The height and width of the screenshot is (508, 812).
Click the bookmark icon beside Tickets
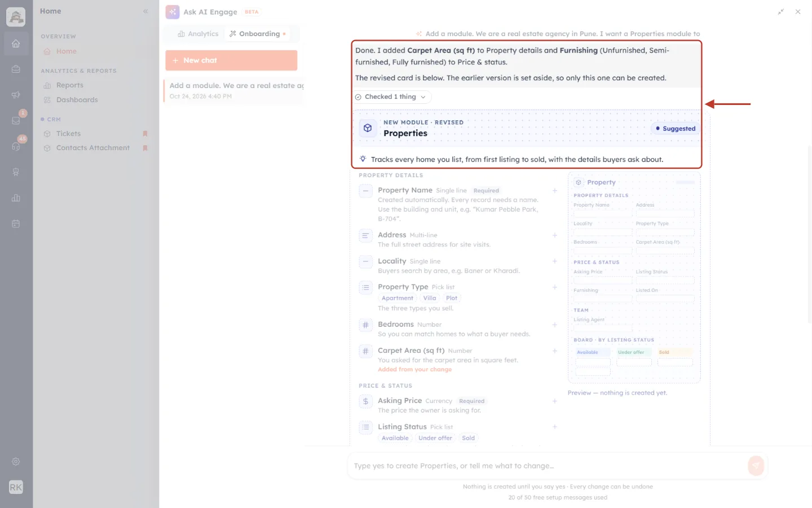145,134
